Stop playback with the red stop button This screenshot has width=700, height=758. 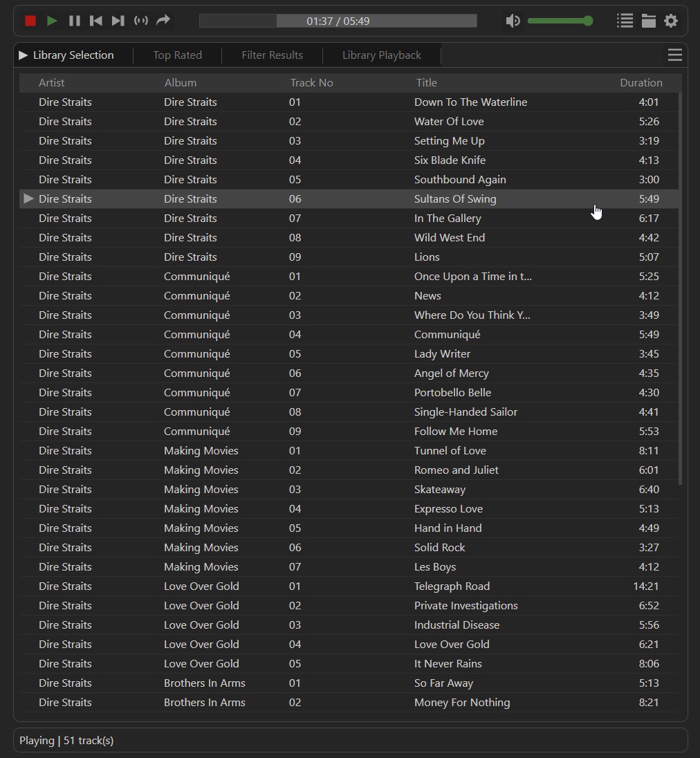(x=30, y=21)
